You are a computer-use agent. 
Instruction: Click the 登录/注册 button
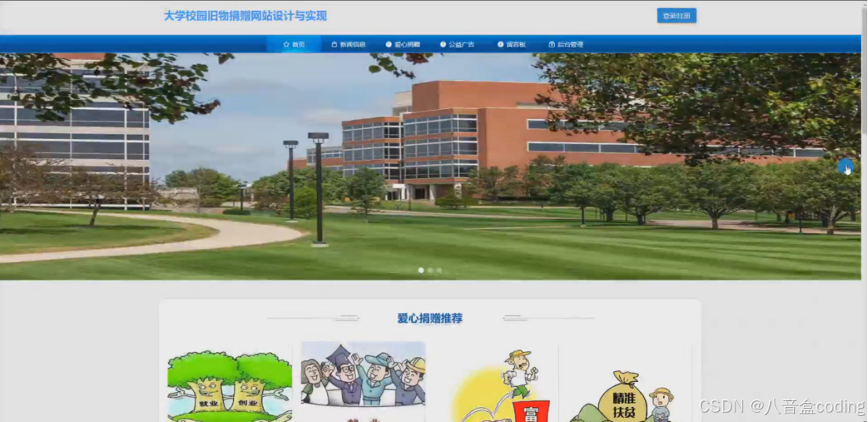pos(677,16)
